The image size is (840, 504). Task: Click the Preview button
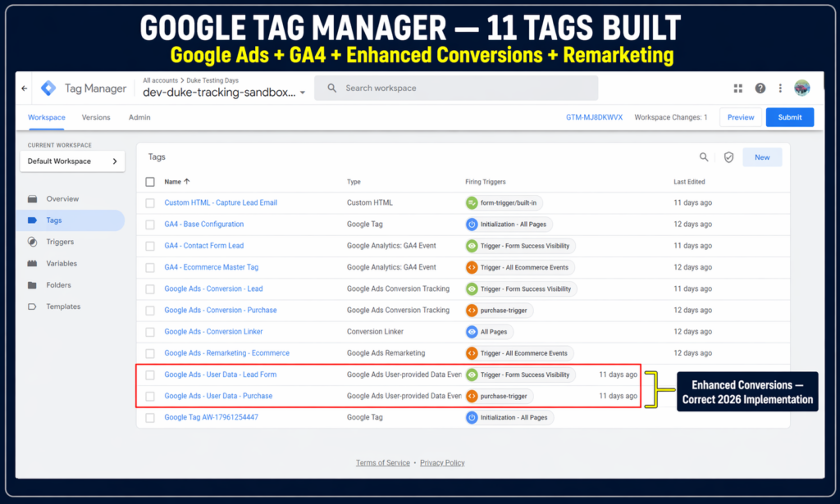click(741, 117)
